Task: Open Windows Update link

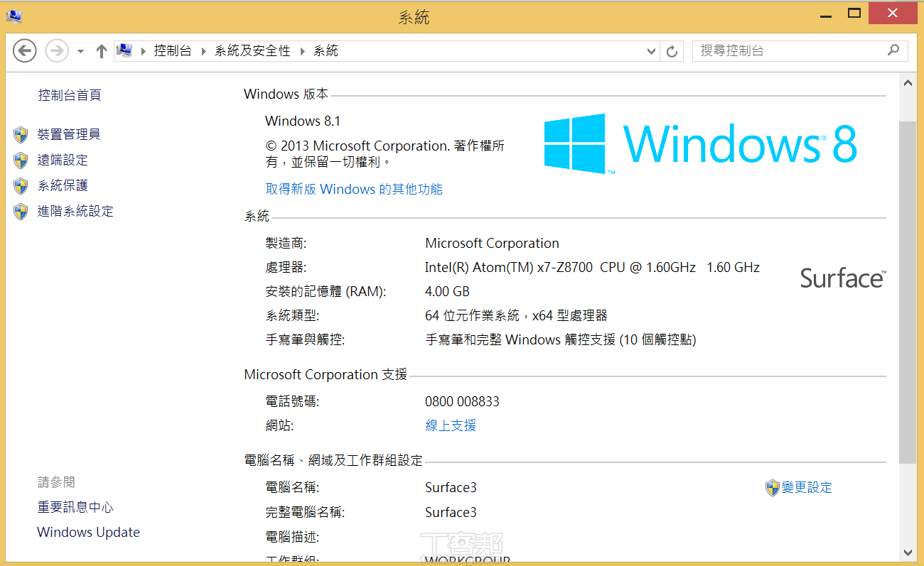Action: pyautogui.click(x=88, y=532)
